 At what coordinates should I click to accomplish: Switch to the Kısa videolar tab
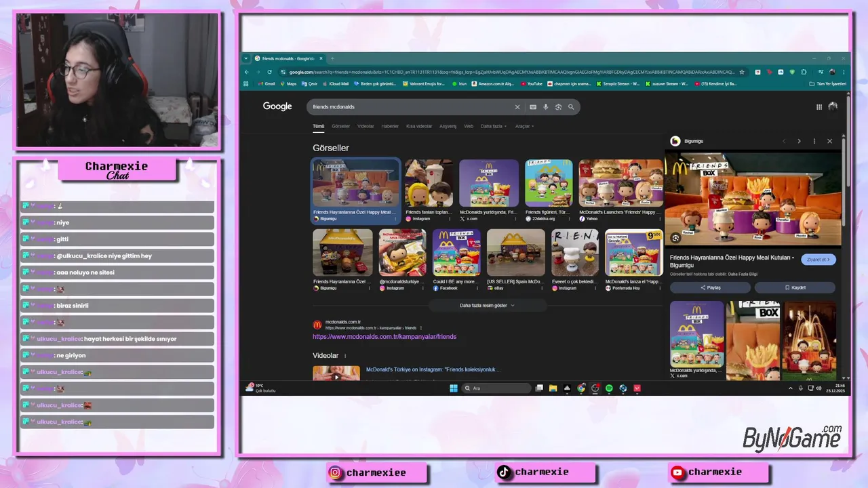coord(419,126)
